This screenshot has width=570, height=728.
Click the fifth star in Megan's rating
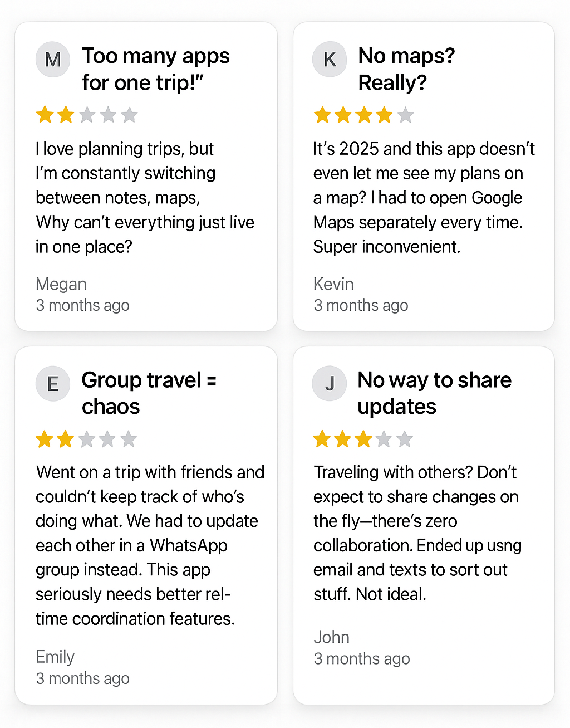[129, 115]
